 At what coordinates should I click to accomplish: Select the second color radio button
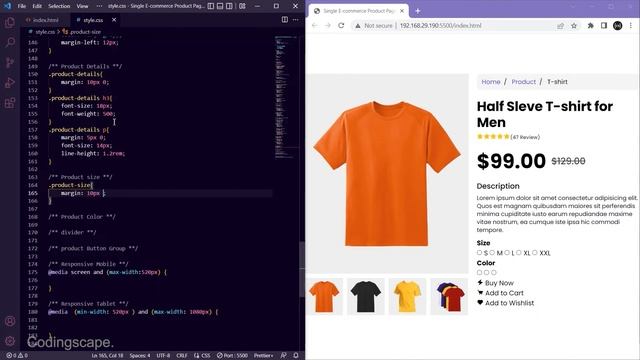click(x=487, y=272)
